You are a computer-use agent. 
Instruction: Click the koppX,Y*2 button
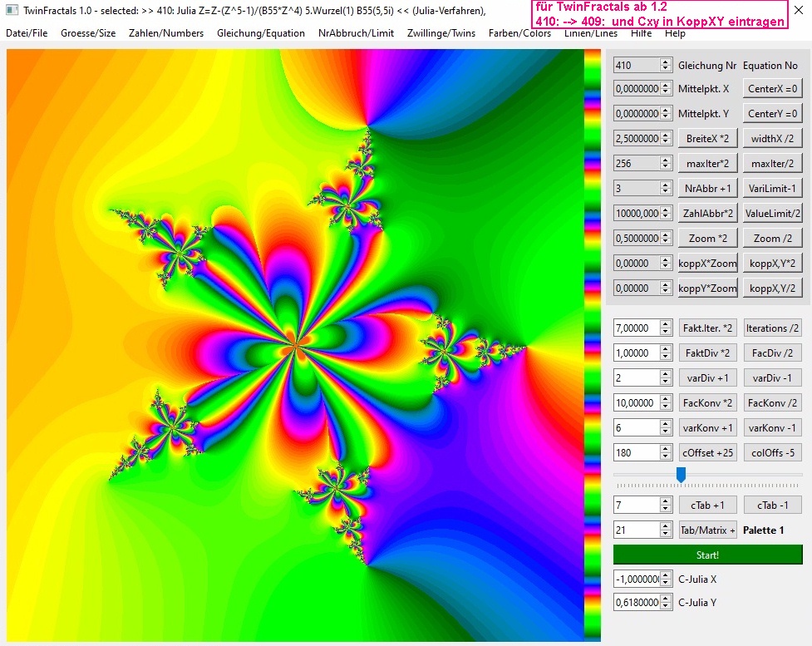(773, 264)
